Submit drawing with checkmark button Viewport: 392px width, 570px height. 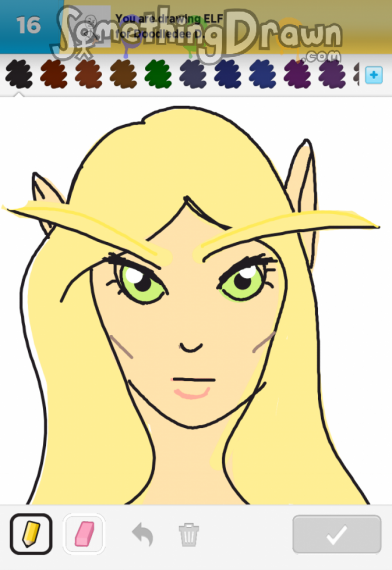tap(337, 534)
